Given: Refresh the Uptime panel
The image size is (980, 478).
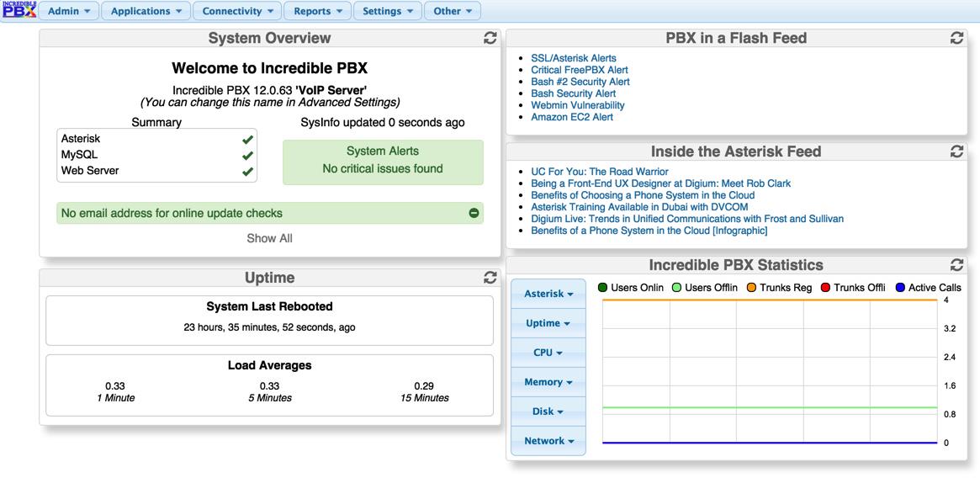Looking at the screenshot, I should click(490, 278).
